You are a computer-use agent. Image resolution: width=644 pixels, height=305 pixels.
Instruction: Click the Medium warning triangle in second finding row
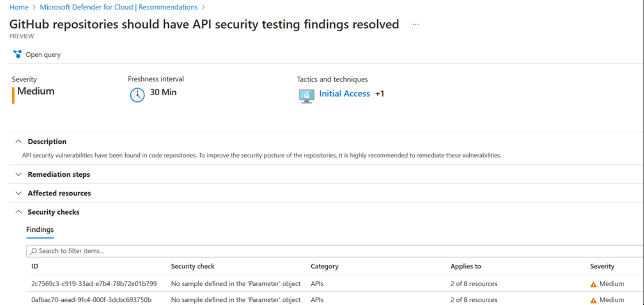pos(593,300)
